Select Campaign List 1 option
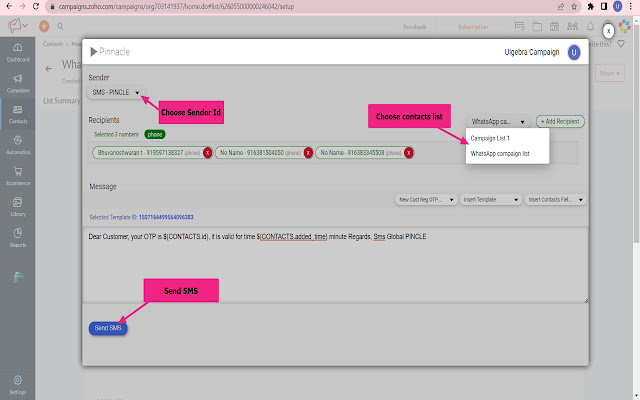 pos(490,138)
